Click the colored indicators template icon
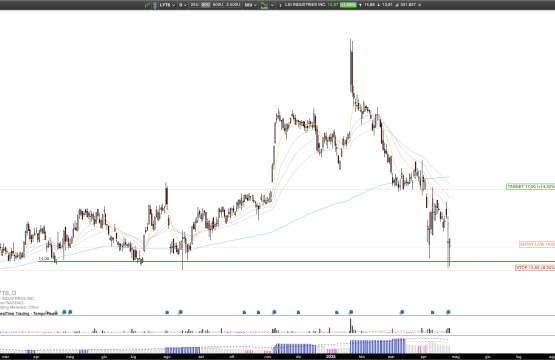 (x=264, y=5)
